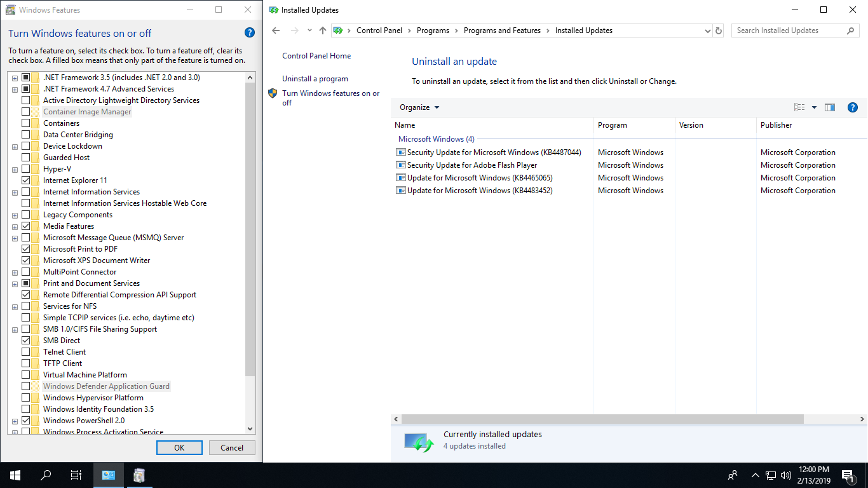
Task: Click Cancel in Windows Features
Action: 232,447
